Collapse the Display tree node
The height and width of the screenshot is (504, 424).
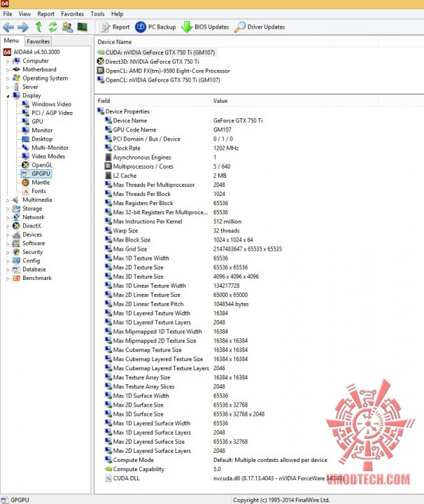tap(8, 96)
